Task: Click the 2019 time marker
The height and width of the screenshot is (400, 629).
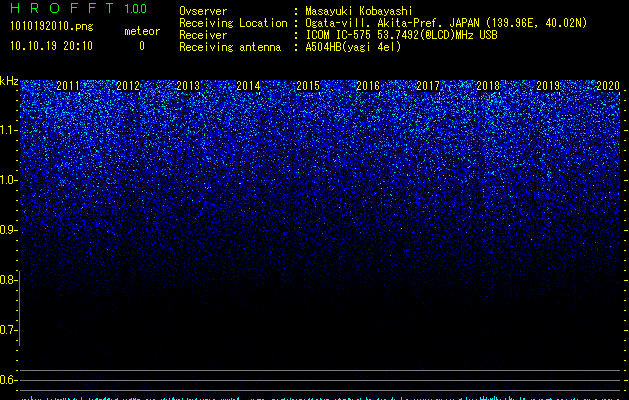Action: click(548, 86)
